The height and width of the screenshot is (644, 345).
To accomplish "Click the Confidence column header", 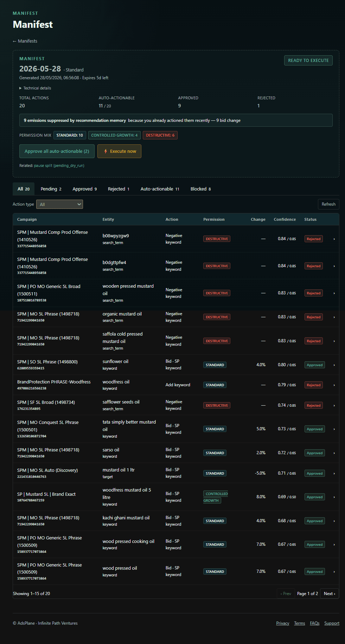I will pyautogui.click(x=285, y=219).
